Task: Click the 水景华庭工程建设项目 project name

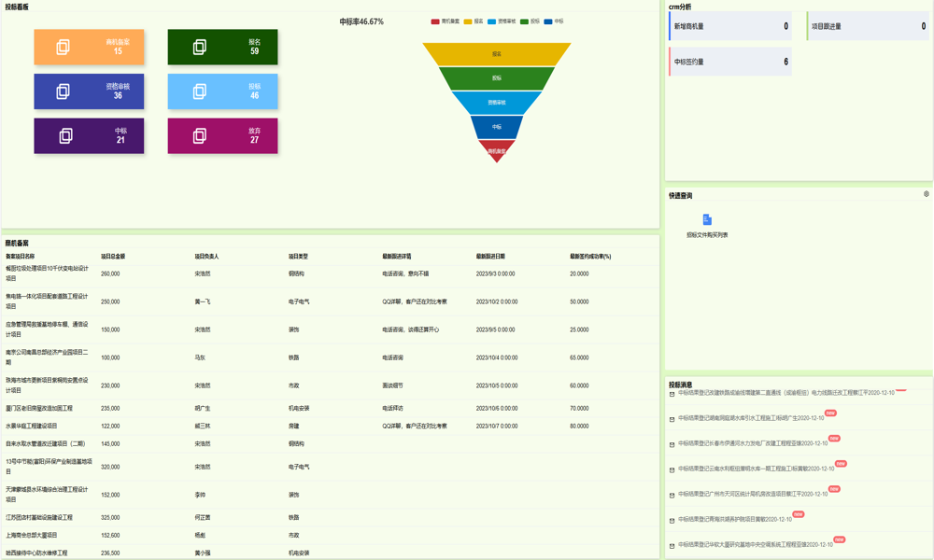Action: click(32, 427)
